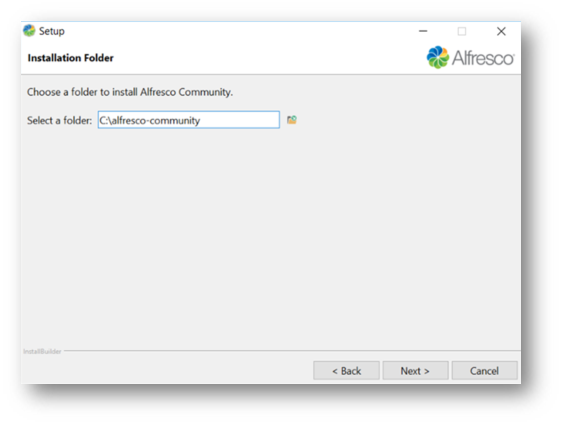The height and width of the screenshot is (426, 563).
Task: Click the Installation Folder heading
Action: tap(70, 58)
